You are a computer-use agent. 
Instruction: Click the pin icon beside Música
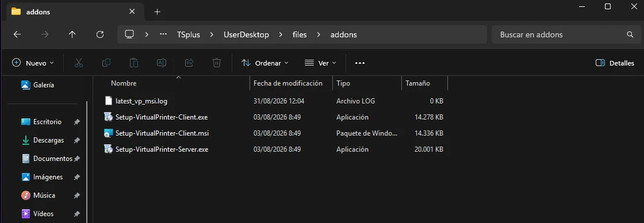(x=76, y=195)
